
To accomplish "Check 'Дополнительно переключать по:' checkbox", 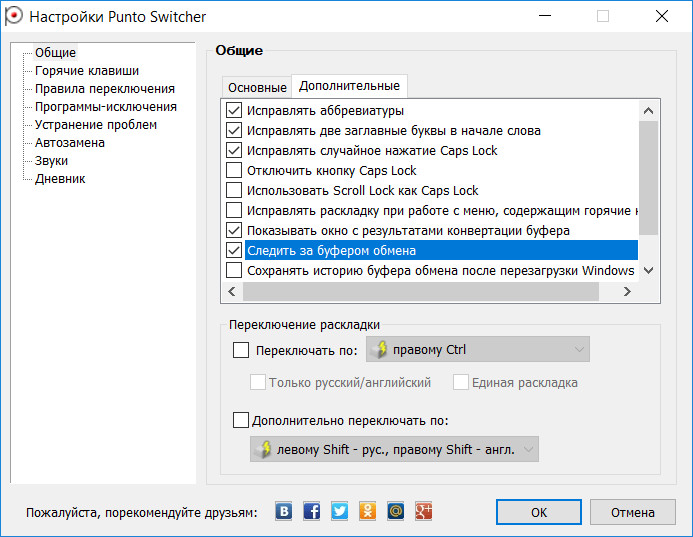I will click(x=241, y=420).
